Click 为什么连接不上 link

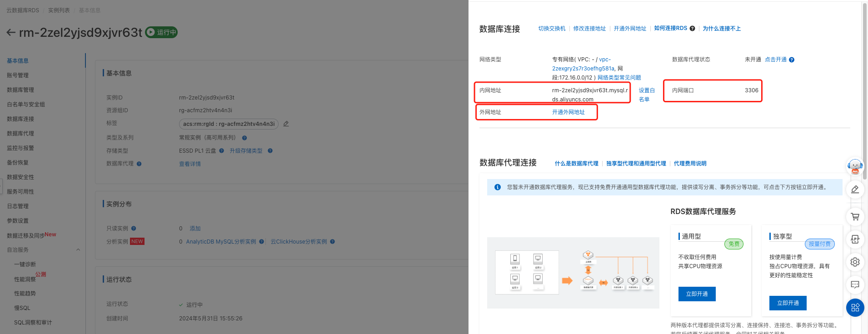722,28
